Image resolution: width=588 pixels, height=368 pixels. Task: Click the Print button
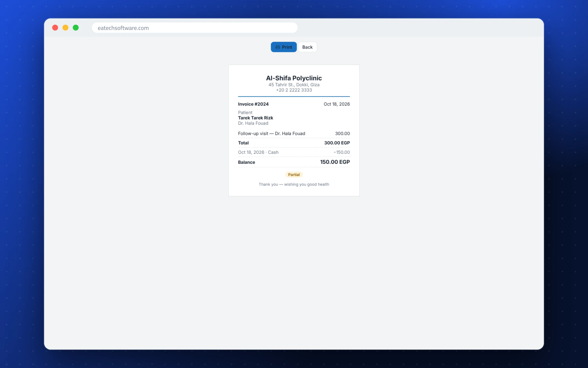pos(284,47)
